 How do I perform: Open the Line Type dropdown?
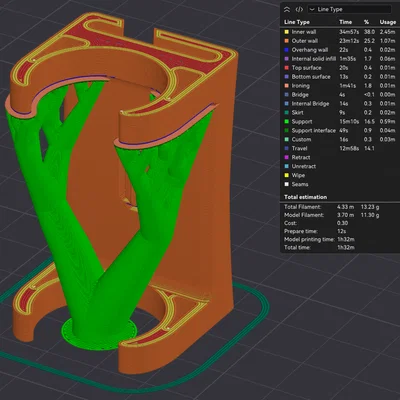[x=349, y=9]
